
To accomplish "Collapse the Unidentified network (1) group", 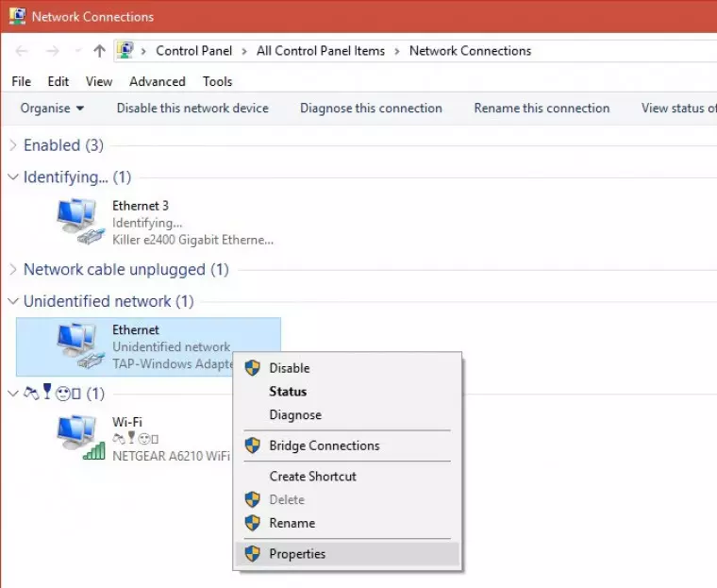I will pos(13,302).
